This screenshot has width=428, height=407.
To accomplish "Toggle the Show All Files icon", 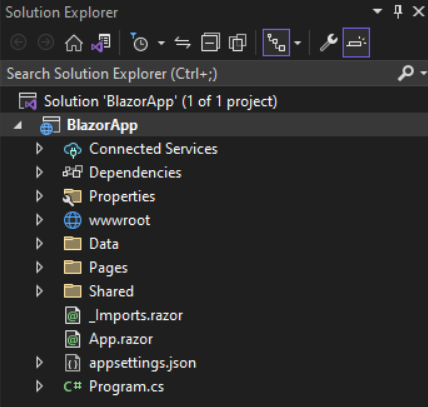I will 237,43.
